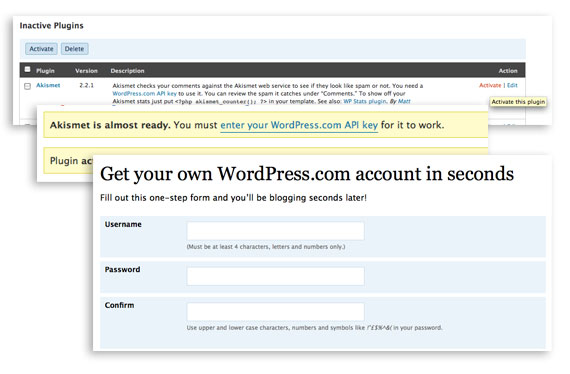Open the WP Stats plugin link
The width and height of the screenshot is (570, 374).
[365, 101]
